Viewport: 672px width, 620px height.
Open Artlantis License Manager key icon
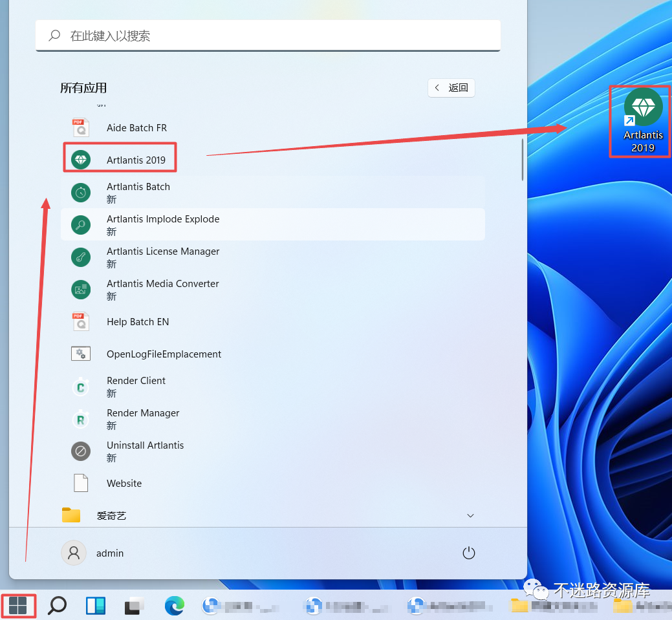(81, 257)
